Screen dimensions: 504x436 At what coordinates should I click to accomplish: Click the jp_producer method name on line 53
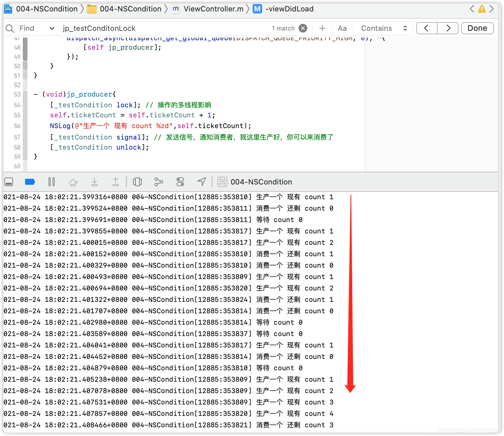click(x=89, y=95)
